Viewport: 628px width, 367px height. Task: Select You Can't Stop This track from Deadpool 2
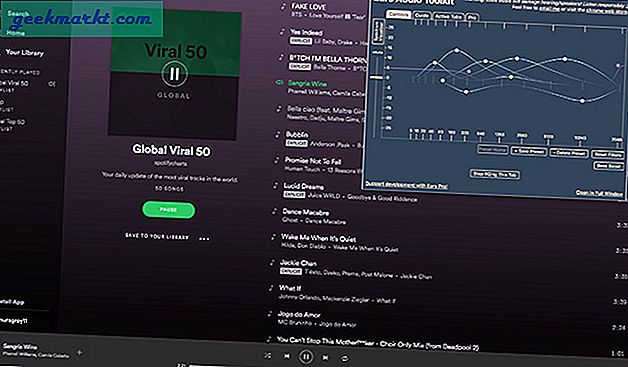tap(377, 343)
